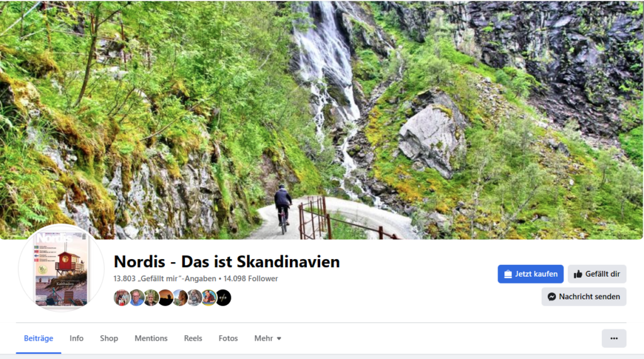
Task: Click the first follower avatar
Action: pyautogui.click(x=121, y=297)
